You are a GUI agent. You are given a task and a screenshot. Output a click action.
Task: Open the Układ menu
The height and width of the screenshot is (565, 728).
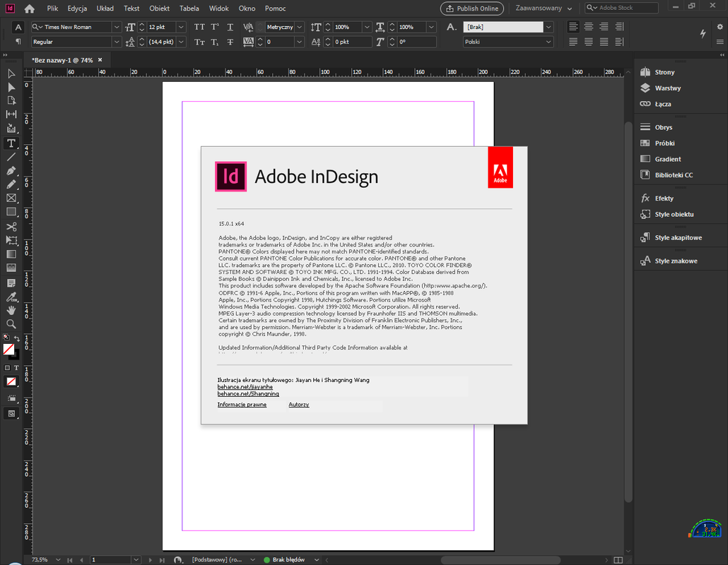(105, 8)
